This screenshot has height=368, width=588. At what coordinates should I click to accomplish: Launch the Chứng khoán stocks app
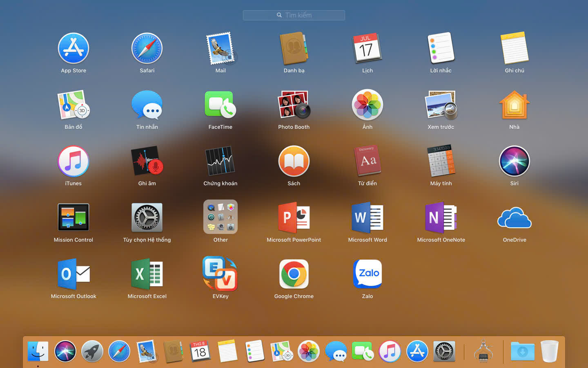220,161
